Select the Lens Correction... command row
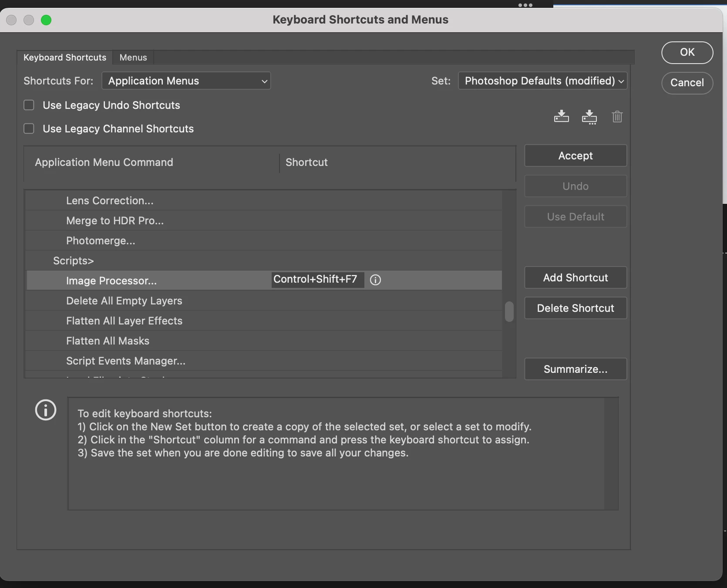This screenshot has width=727, height=588. (264, 201)
